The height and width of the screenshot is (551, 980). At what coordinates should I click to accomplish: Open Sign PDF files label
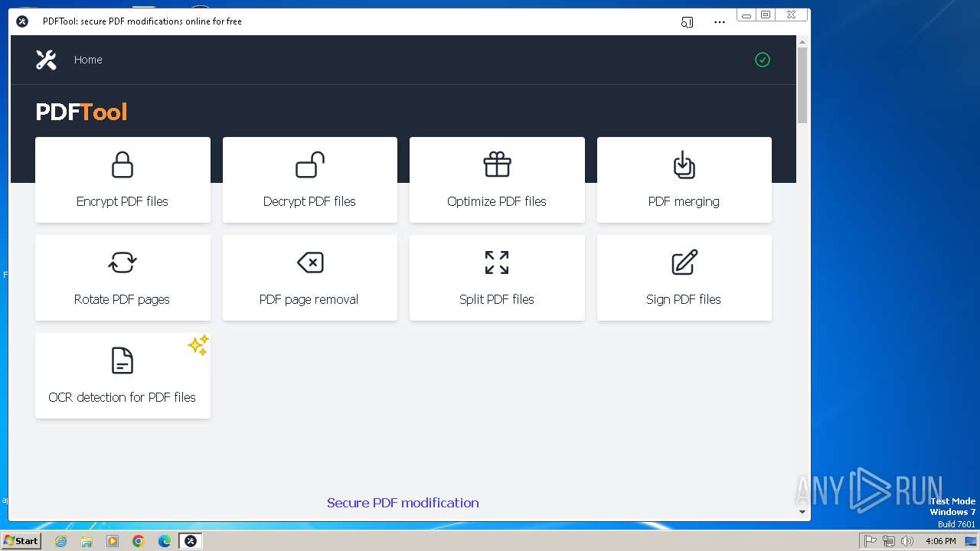(x=684, y=299)
